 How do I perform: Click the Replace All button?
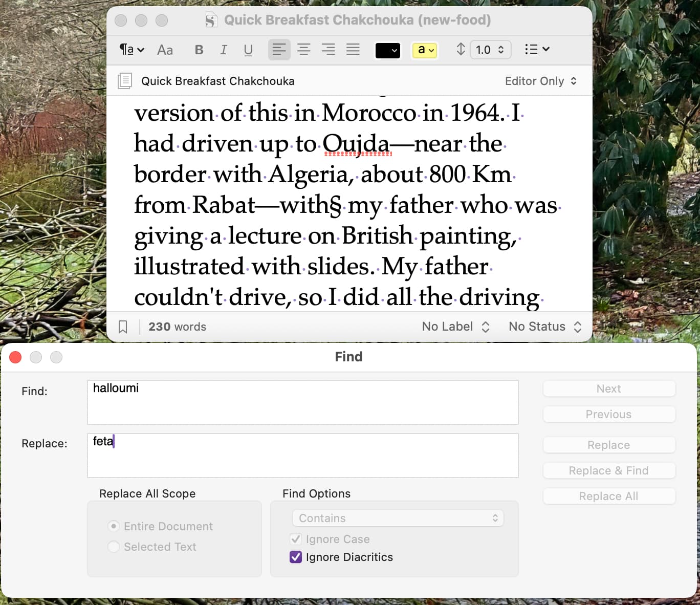tap(609, 496)
